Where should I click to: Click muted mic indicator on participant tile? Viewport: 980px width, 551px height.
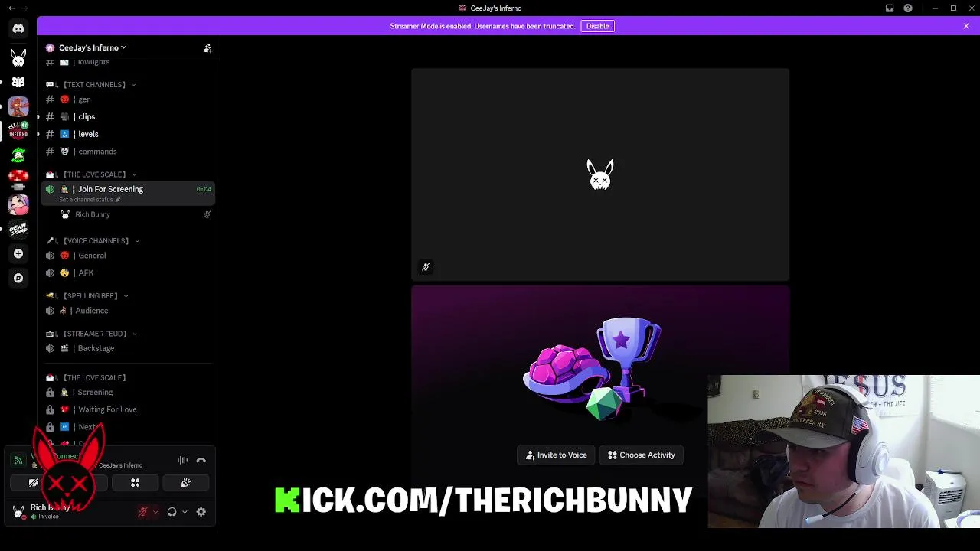click(426, 267)
